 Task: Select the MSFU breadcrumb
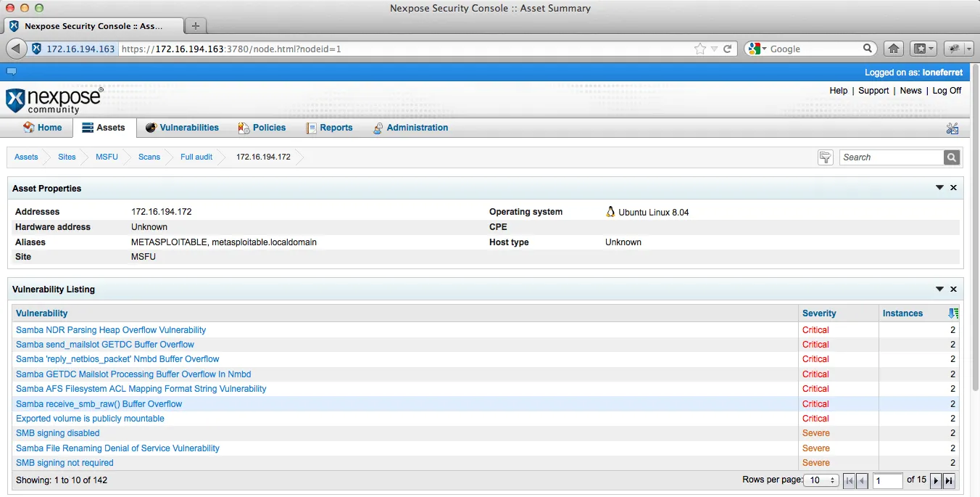click(x=106, y=157)
